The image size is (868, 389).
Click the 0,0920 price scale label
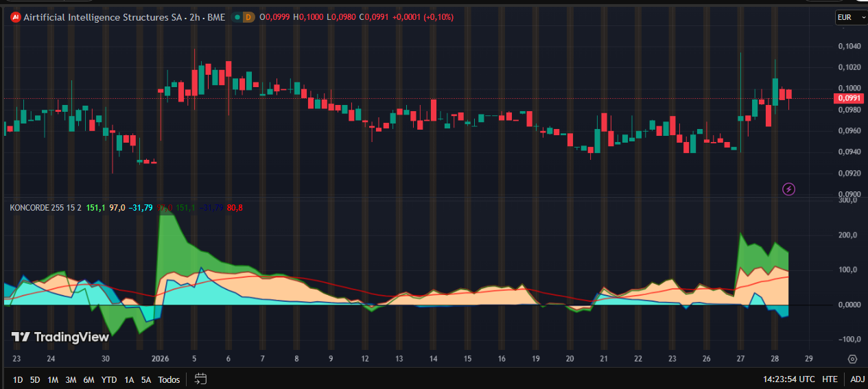(x=849, y=173)
